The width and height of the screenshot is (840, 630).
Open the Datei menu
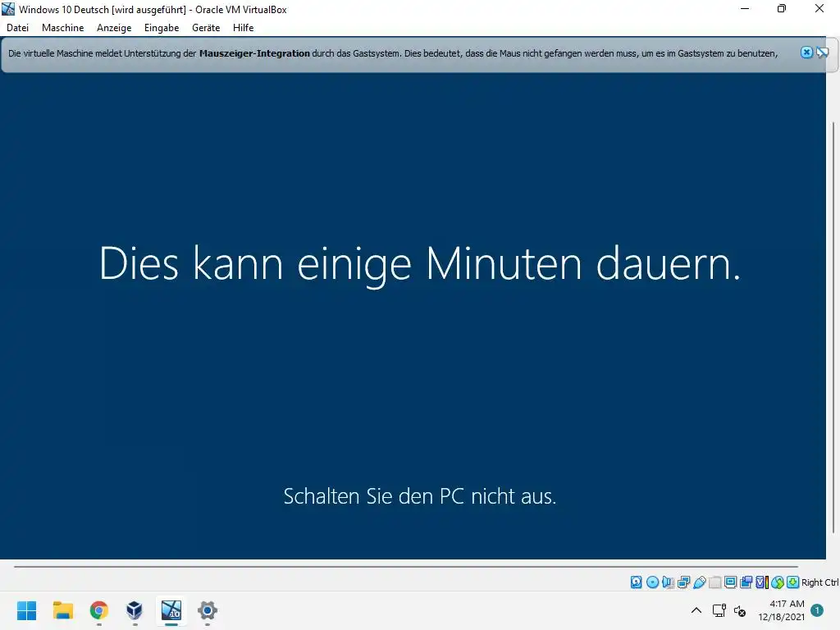point(17,28)
